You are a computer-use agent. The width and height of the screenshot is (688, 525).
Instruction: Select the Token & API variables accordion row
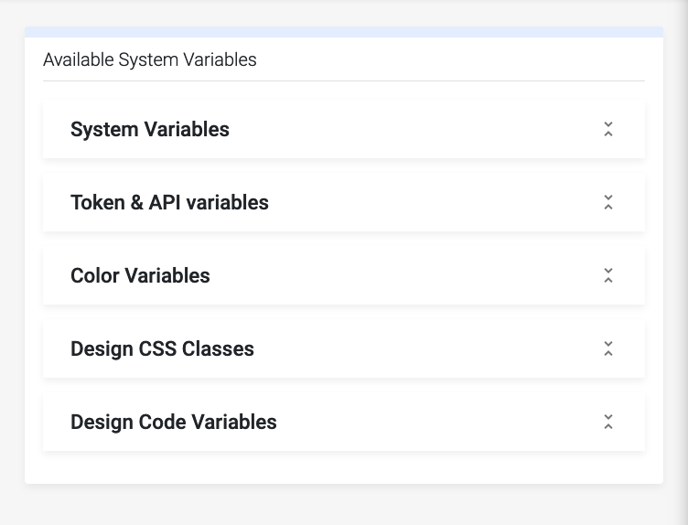pyautogui.click(x=344, y=203)
